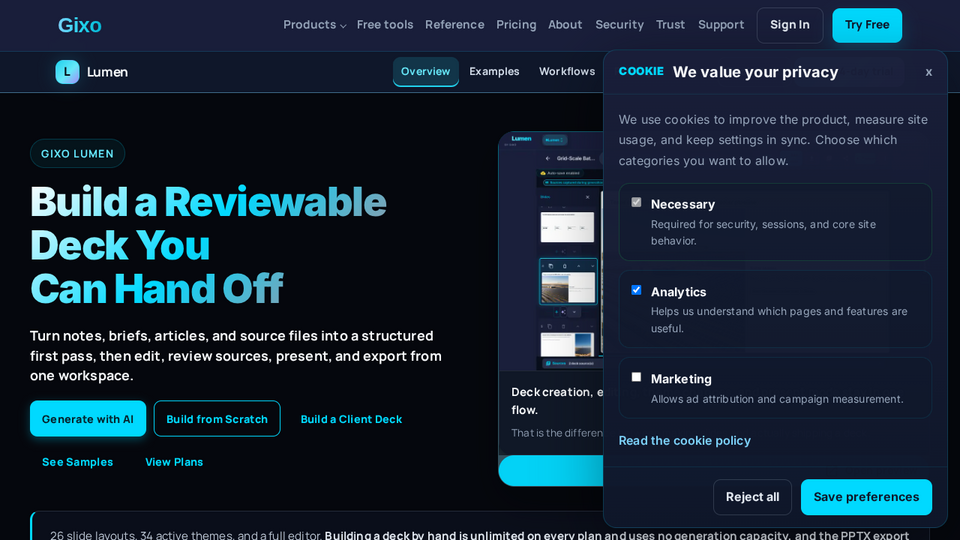Click the Lumen L logo icon

click(67, 72)
